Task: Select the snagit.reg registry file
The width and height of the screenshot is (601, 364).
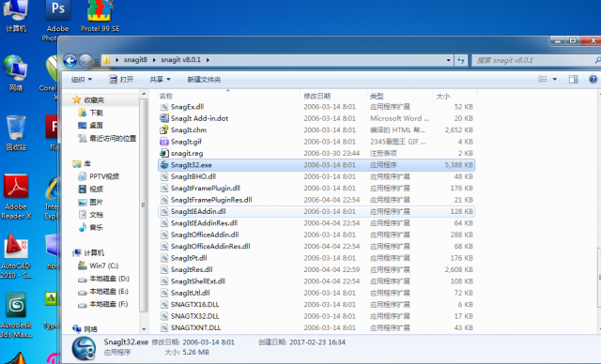Action: (x=316, y=153)
